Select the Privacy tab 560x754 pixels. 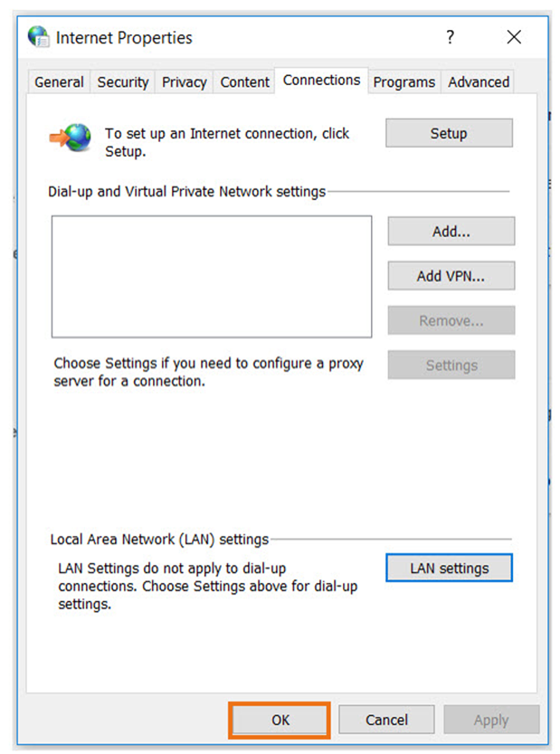click(x=183, y=81)
